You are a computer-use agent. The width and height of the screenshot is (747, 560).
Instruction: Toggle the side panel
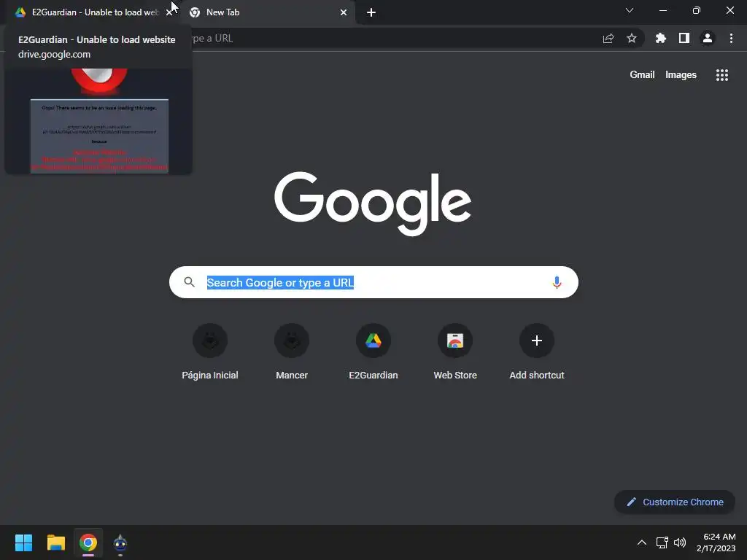pyautogui.click(x=684, y=39)
